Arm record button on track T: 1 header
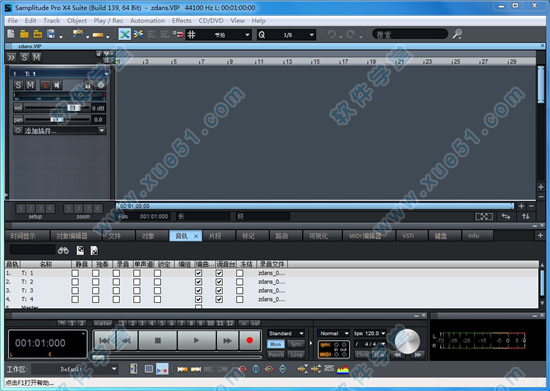Image resolution: width=550 pixels, height=391 pixels. [x=45, y=85]
